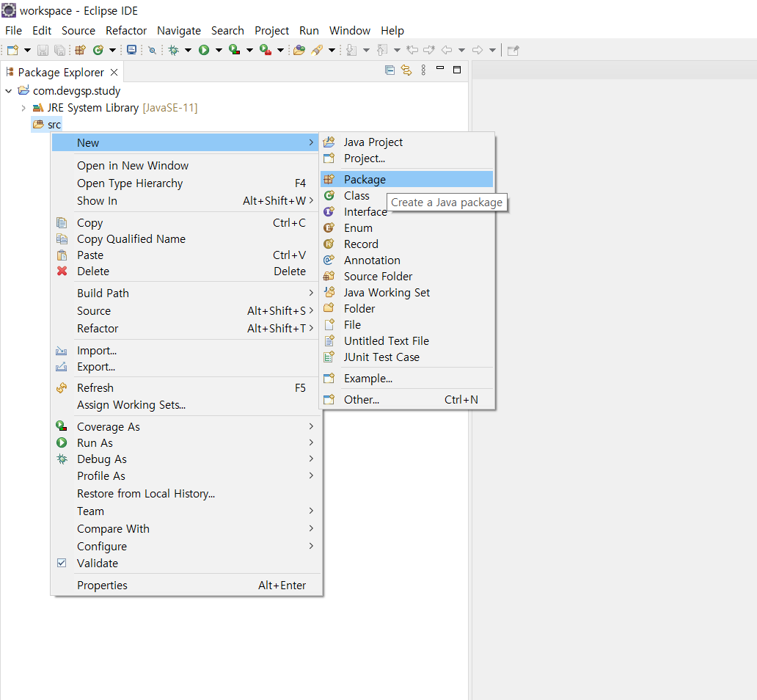Click the green Run toolbar button
This screenshot has width=757, height=700.
coord(204,50)
